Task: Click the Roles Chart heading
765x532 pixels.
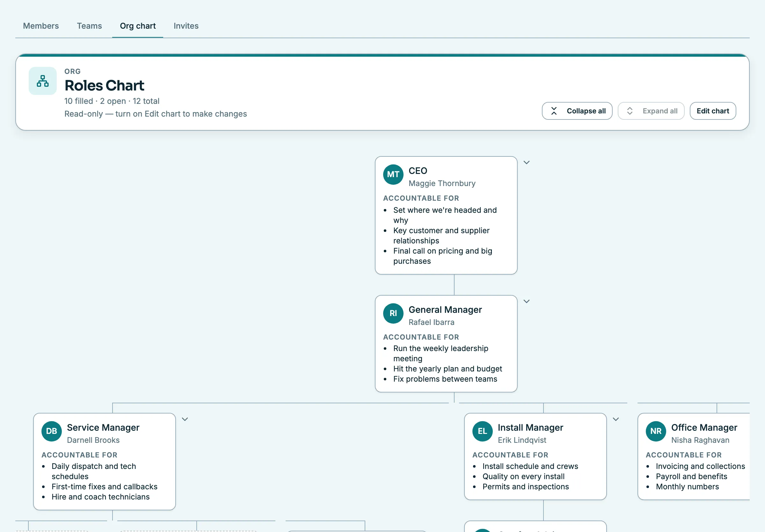Action: [104, 86]
